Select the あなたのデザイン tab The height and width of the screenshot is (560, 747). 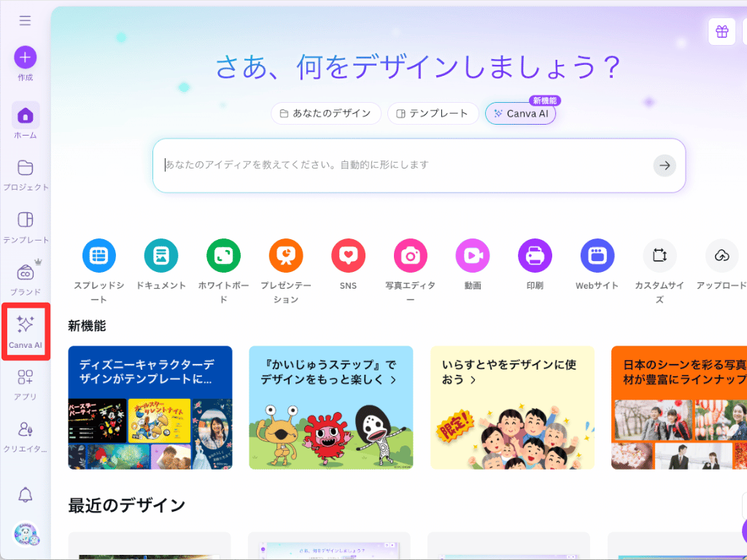[x=326, y=113]
